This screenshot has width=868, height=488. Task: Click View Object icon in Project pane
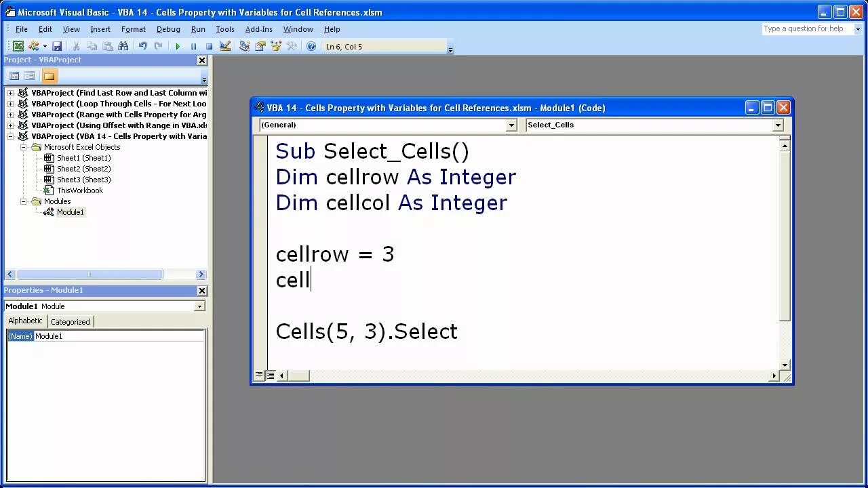30,76
